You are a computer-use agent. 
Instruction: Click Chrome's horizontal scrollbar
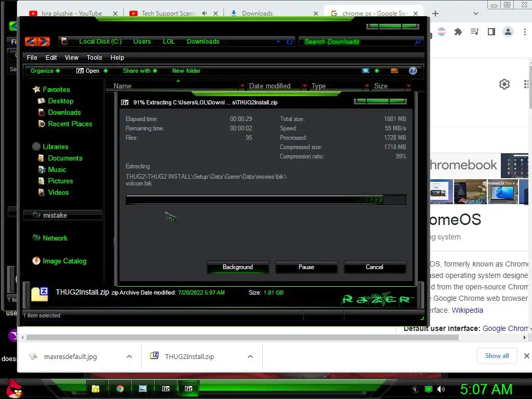pyautogui.click(x=242, y=338)
